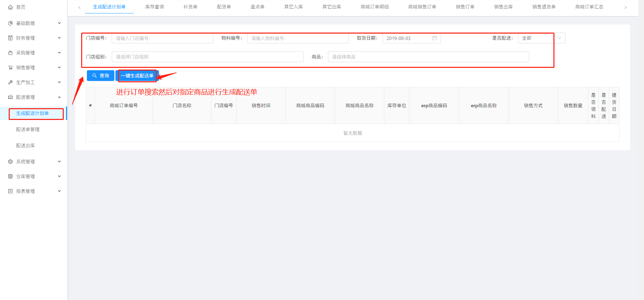The height and width of the screenshot is (300, 644).
Task: Click the home icon beside 首页
Action: [10, 7]
